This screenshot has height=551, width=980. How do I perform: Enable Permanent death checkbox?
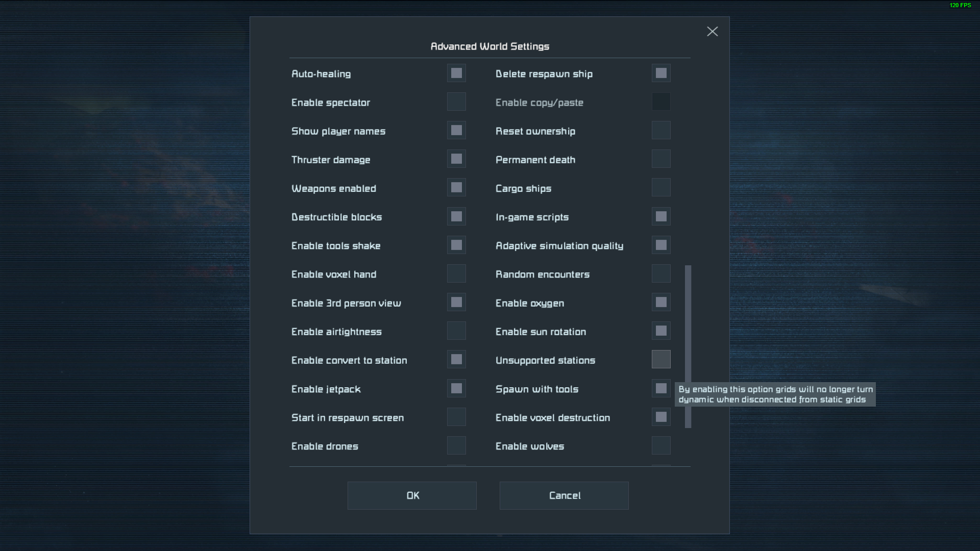(661, 159)
